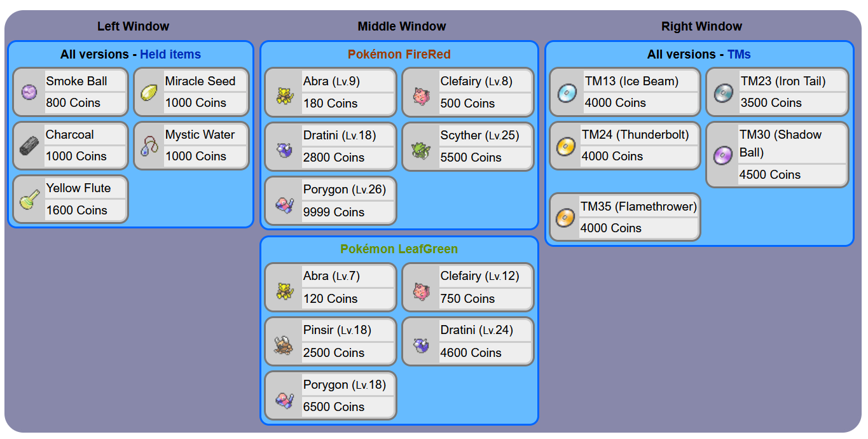Select the 2500 Coins price text

(334, 352)
